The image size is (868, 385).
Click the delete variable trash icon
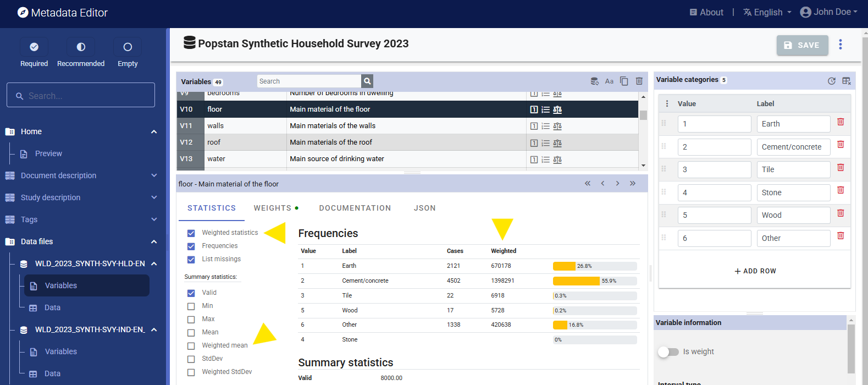pos(639,81)
